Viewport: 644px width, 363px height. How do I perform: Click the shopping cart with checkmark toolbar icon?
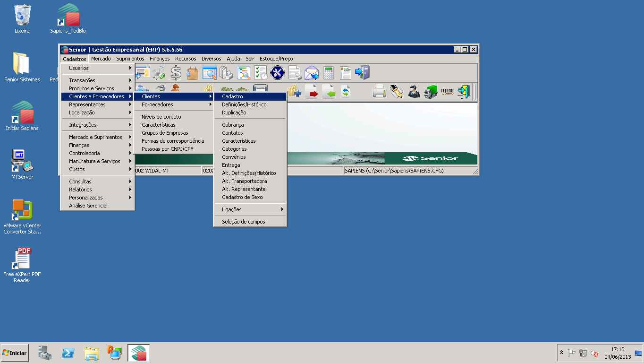159,73
